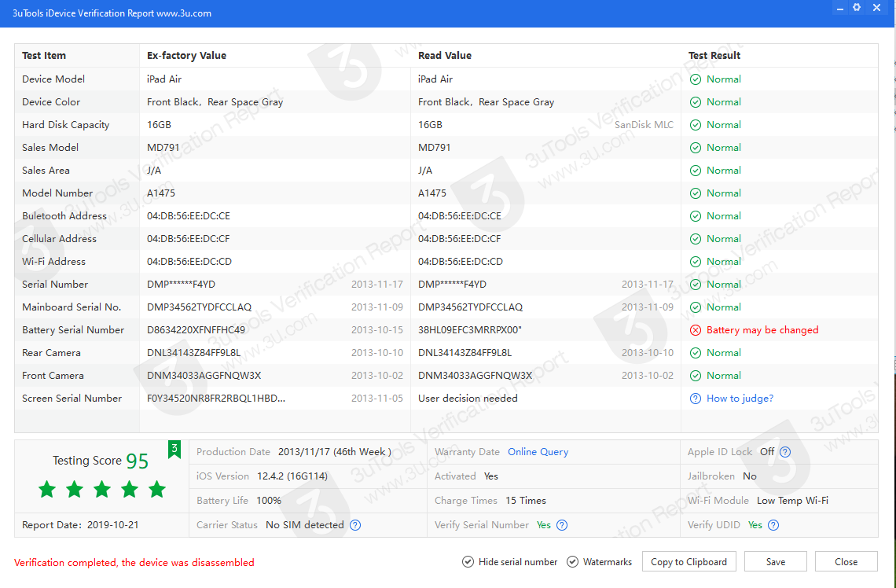
Task: Click the 'Battery may be changed' warning text
Action: tap(762, 330)
